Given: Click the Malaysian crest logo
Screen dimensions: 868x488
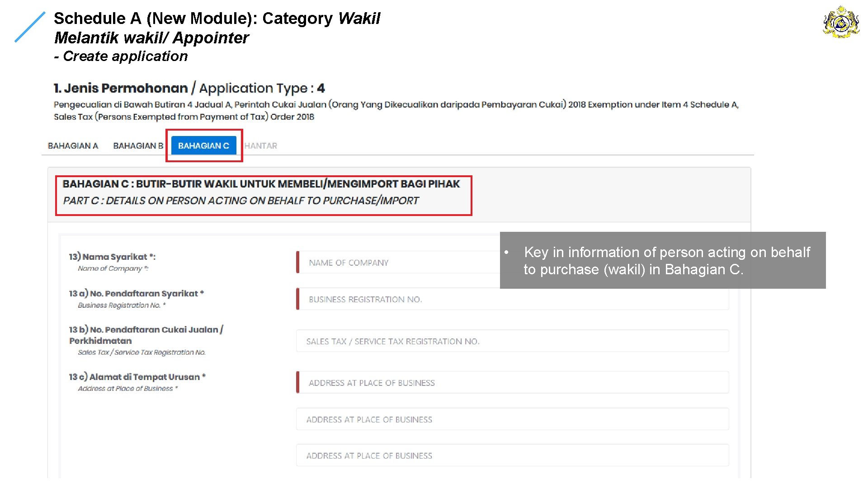Looking at the screenshot, I should 841,22.
